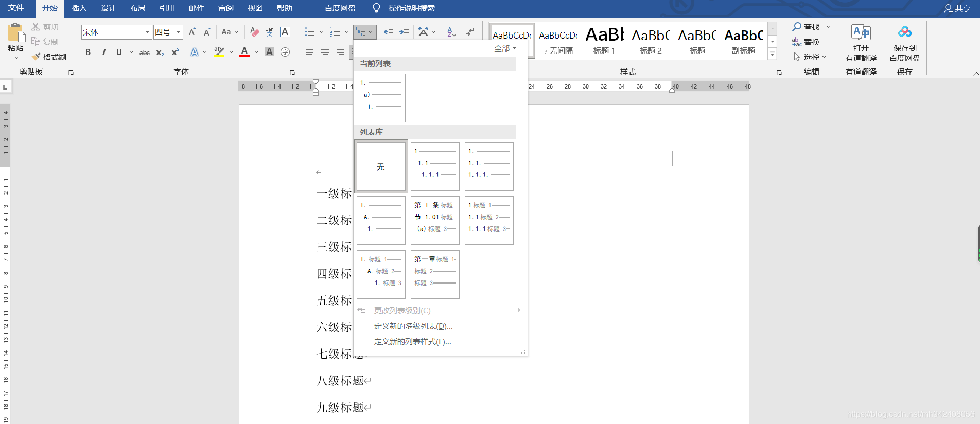Image resolution: width=980 pixels, height=424 pixels.
Task: Pick the 第一章 标题 list thumbnail
Action: tap(435, 274)
